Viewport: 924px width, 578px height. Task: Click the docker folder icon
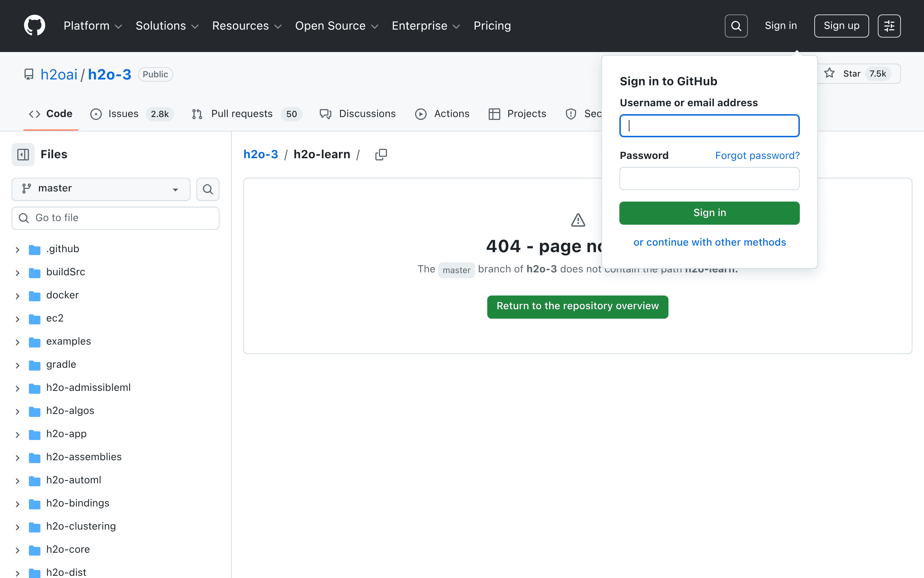coord(34,296)
